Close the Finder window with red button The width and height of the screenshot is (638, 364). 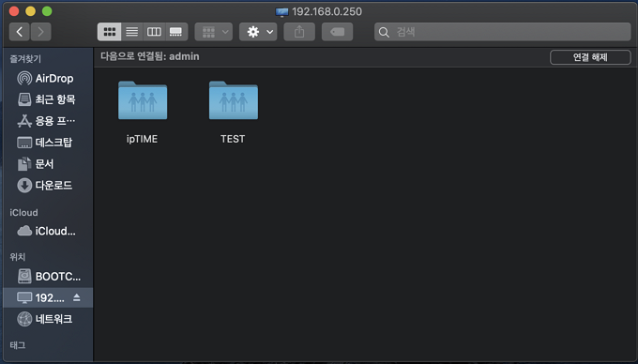(x=14, y=11)
